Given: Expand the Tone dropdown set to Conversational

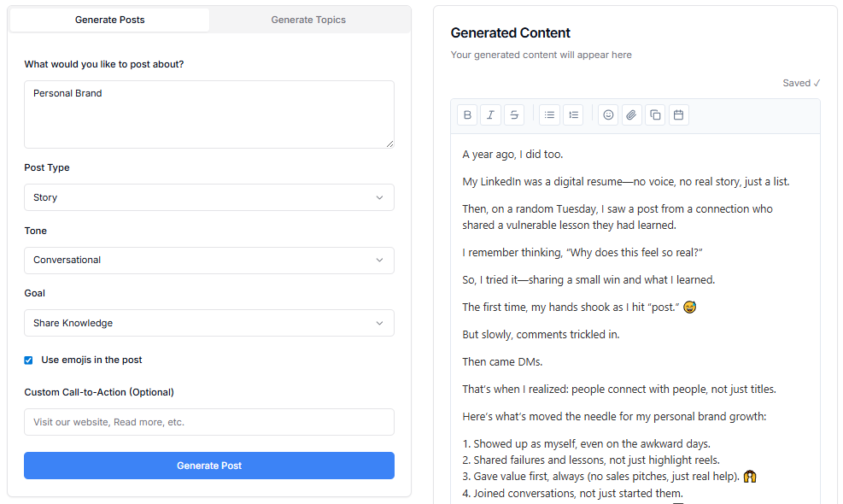Looking at the screenshot, I should tap(209, 261).
